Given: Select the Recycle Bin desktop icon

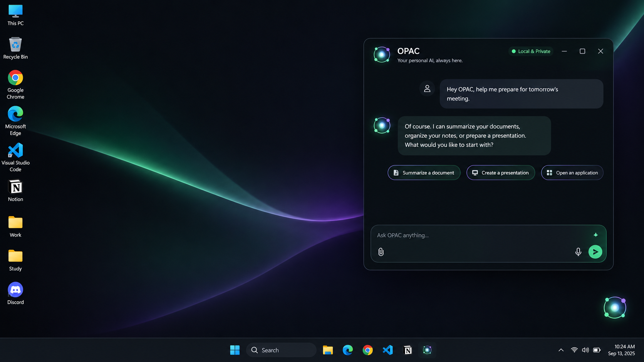Looking at the screenshot, I should point(15,48).
